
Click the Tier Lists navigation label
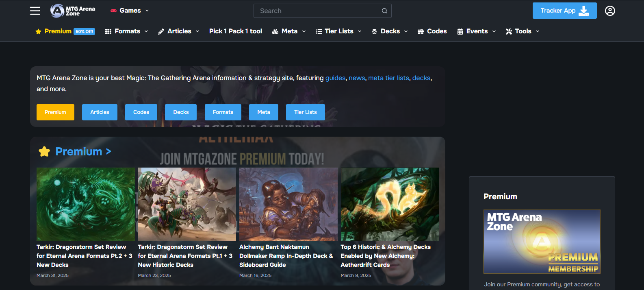[339, 31]
